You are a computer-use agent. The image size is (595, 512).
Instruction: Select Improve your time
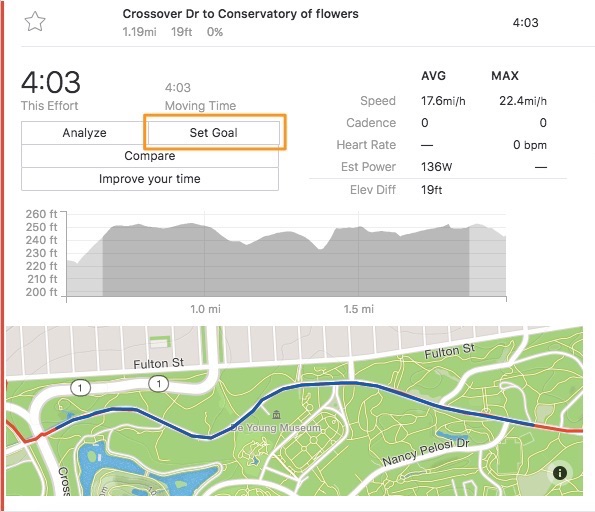(150, 179)
